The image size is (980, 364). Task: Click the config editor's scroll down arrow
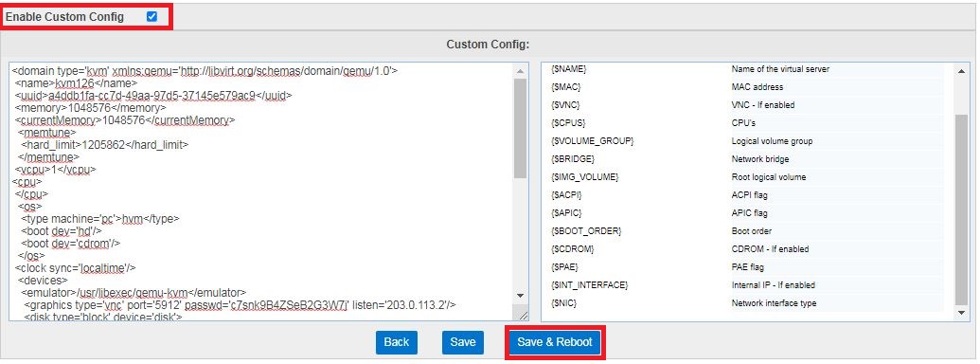pos(521,295)
